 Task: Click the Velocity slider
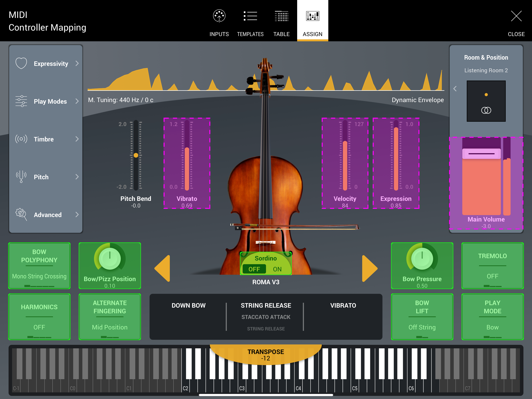click(345, 156)
